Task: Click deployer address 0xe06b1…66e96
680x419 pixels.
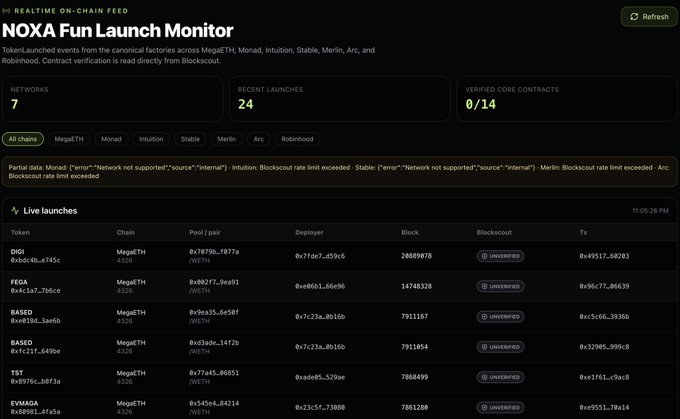Action: pos(320,286)
